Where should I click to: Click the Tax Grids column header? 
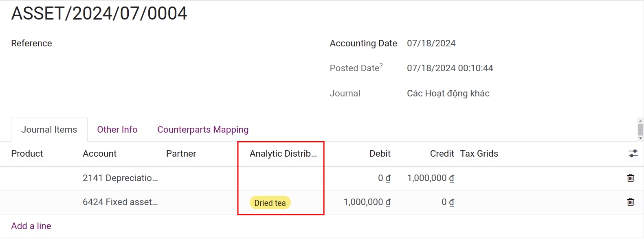(479, 153)
